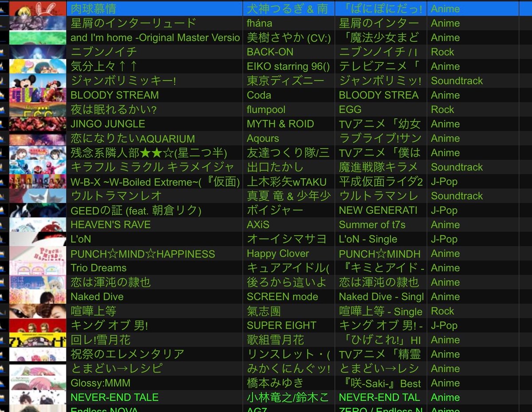Click the artist 氣志團
The height and width of the screenshot is (412, 532).
tap(264, 311)
